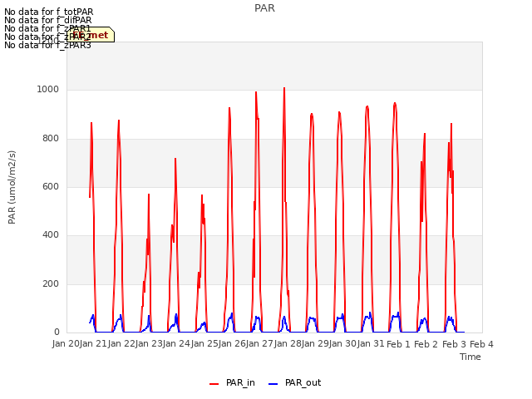Click the 200 y-axis tick label
This screenshot has width=532, height=399.
[51, 284]
